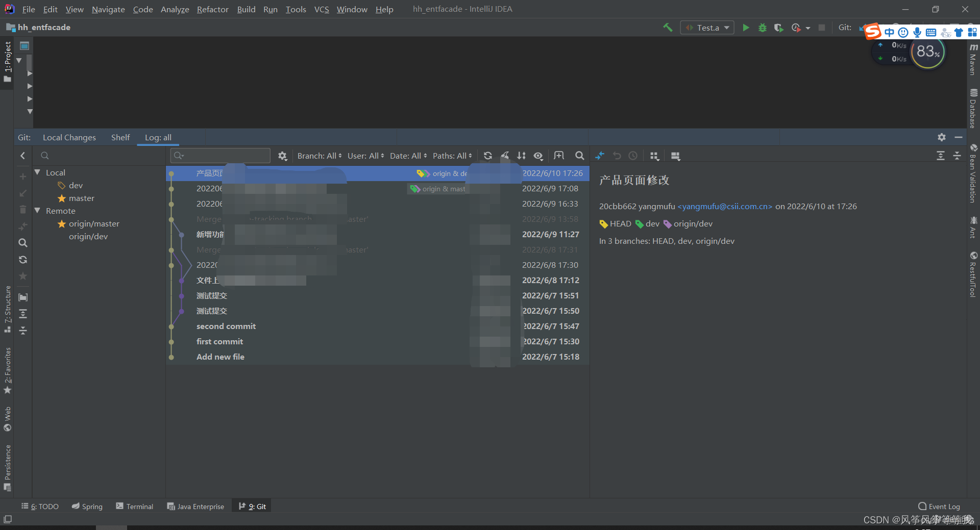Hide the Git tool window
Viewport: 980px width, 530px height.
[x=959, y=137]
